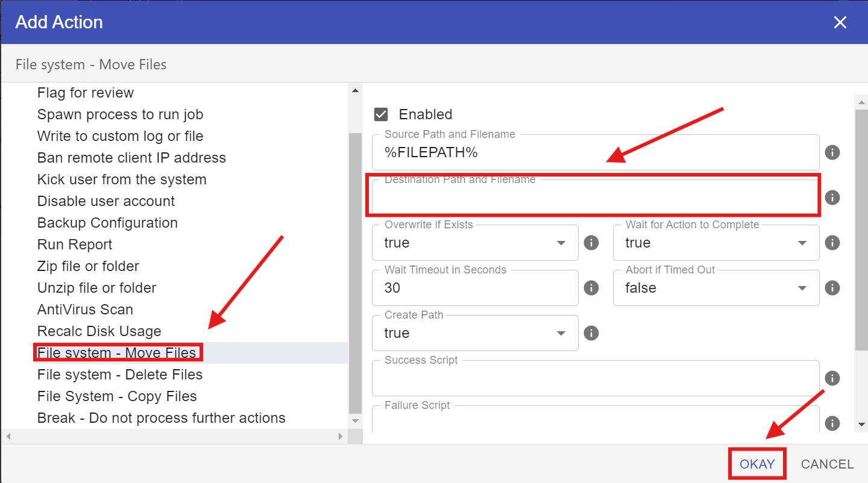868x483 pixels.
Task: Click the action list vertical scrollbar
Action: point(355,271)
